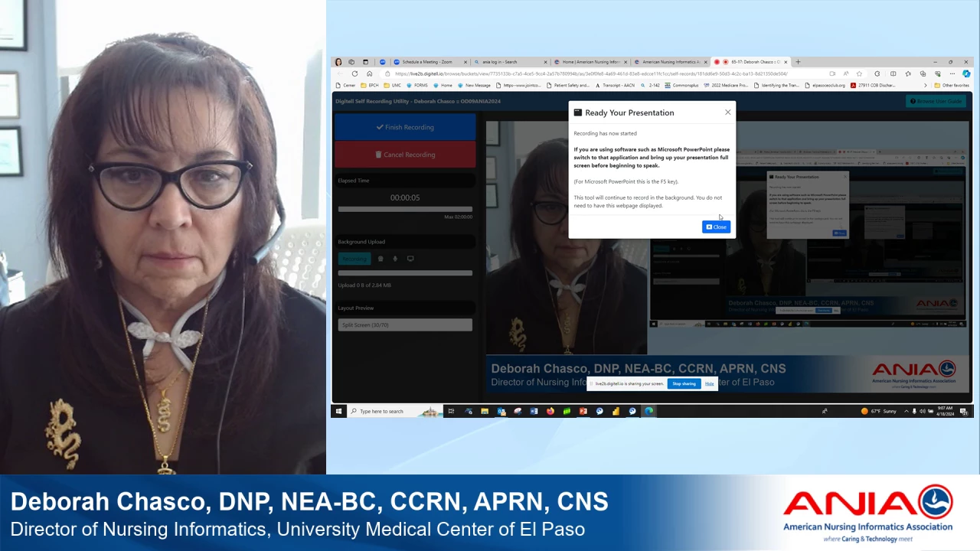Screen dimensions: 980x551
Task: Open Firefox from the taskbar
Action: point(550,411)
